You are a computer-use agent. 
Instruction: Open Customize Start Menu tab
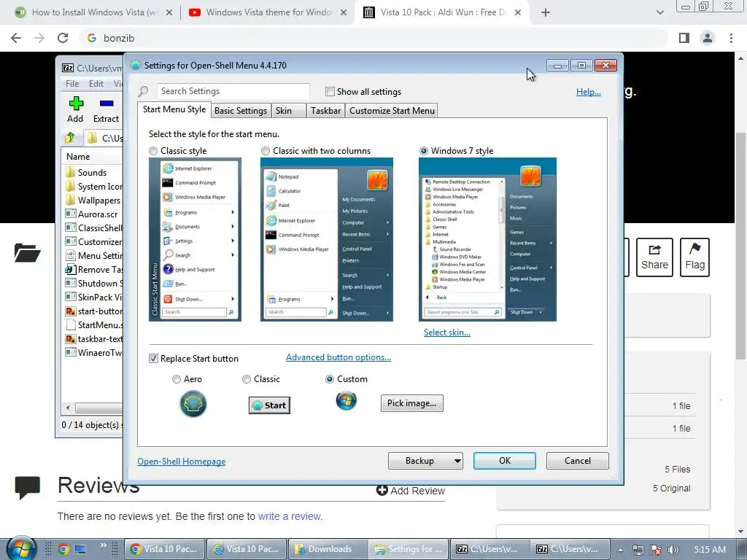click(392, 111)
